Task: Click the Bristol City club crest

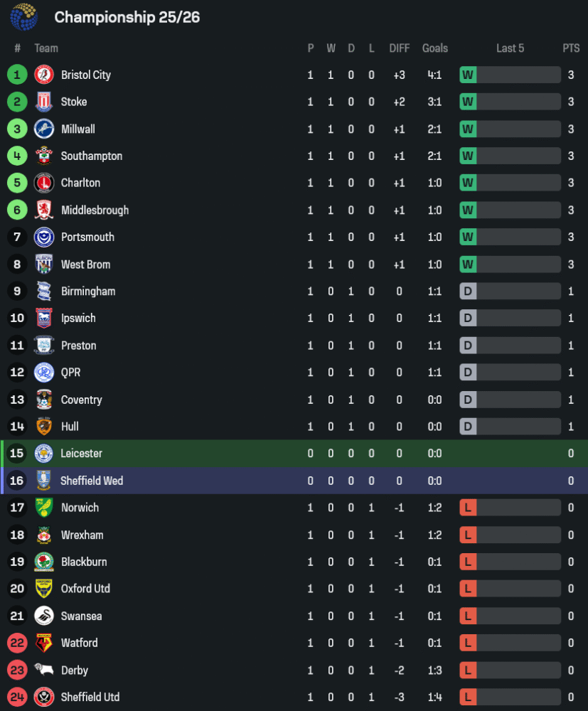Action: click(x=44, y=75)
